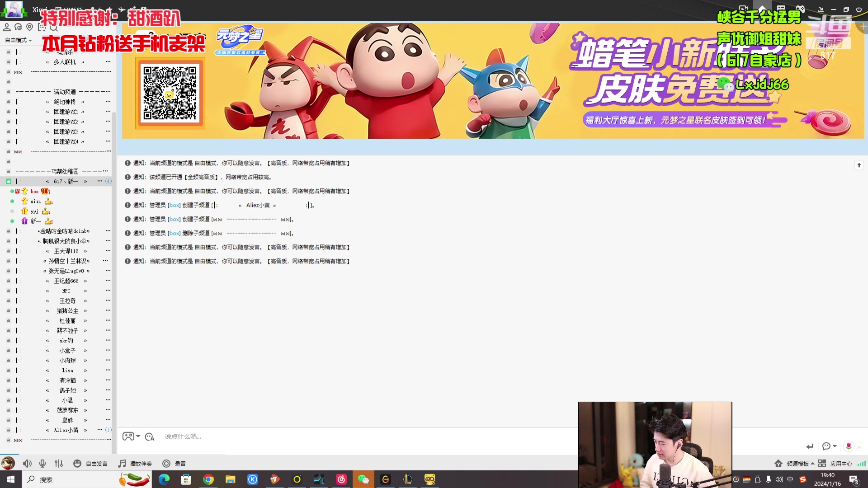Image resolution: width=868 pixels, height=488 pixels.
Task: Open the chat bubble dropdown near send
Action: pos(829,446)
